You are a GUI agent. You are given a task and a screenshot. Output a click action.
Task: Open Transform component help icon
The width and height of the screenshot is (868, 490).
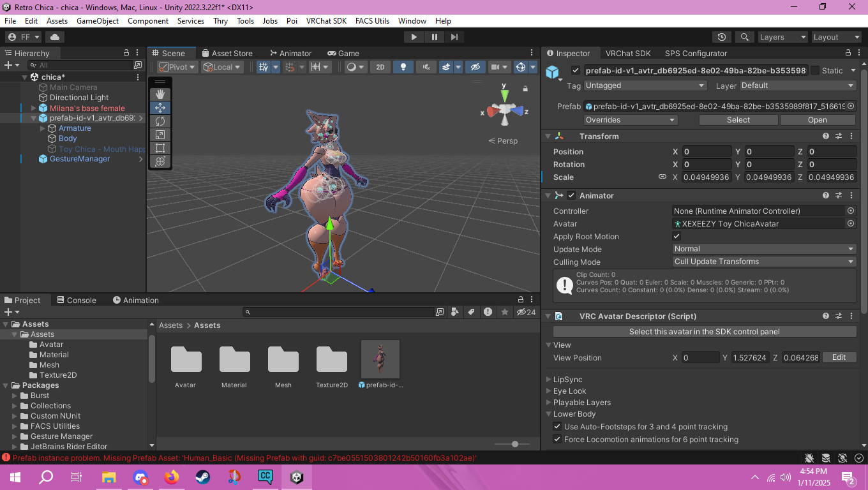tap(826, 136)
